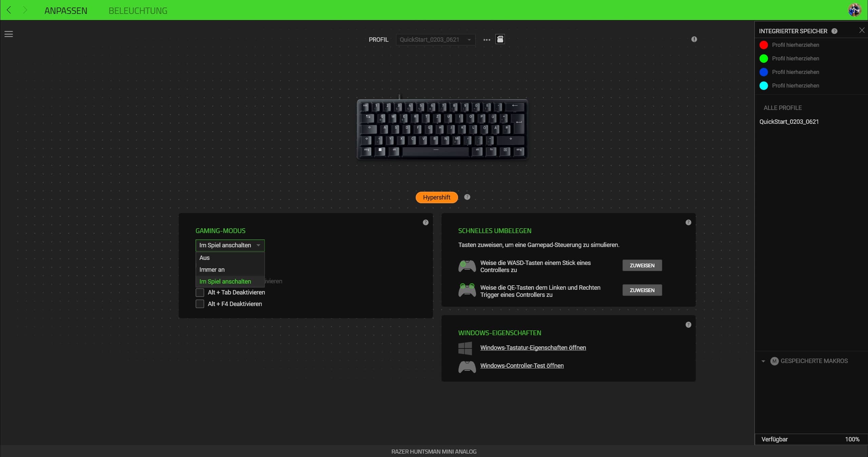This screenshot has width=868, height=457.
Task: Open the hamburger menu sidebar
Action: click(8, 34)
